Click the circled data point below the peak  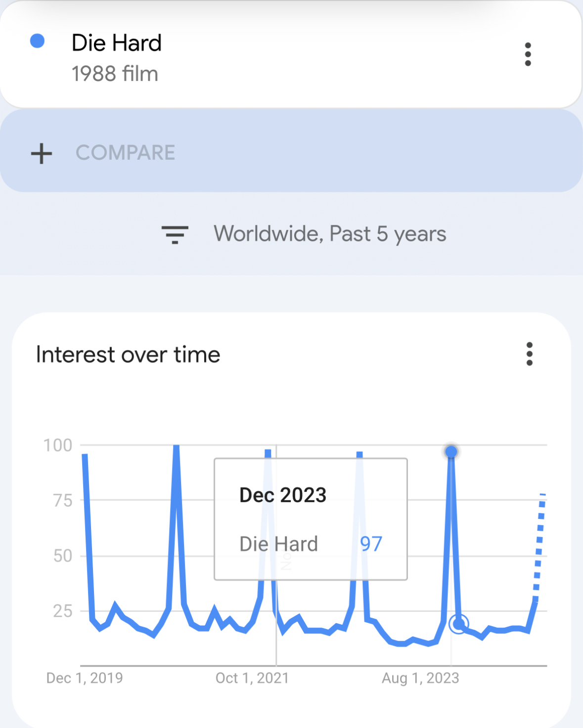coord(459,624)
